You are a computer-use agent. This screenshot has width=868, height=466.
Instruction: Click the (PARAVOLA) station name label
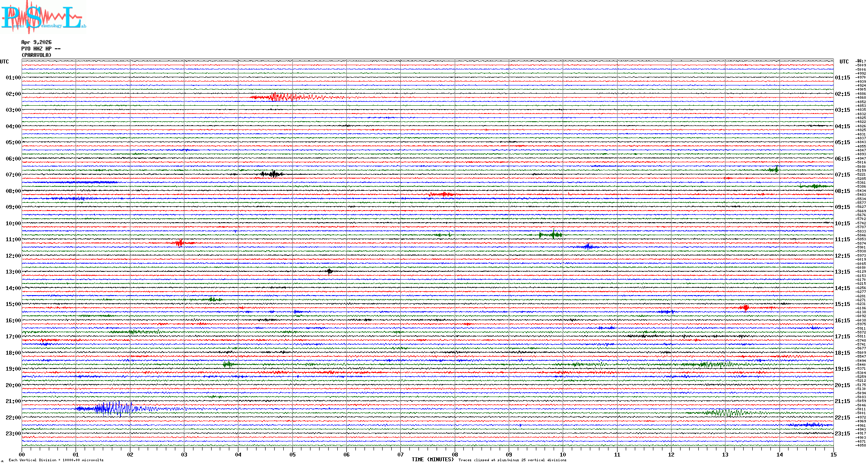(x=36, y=55)
